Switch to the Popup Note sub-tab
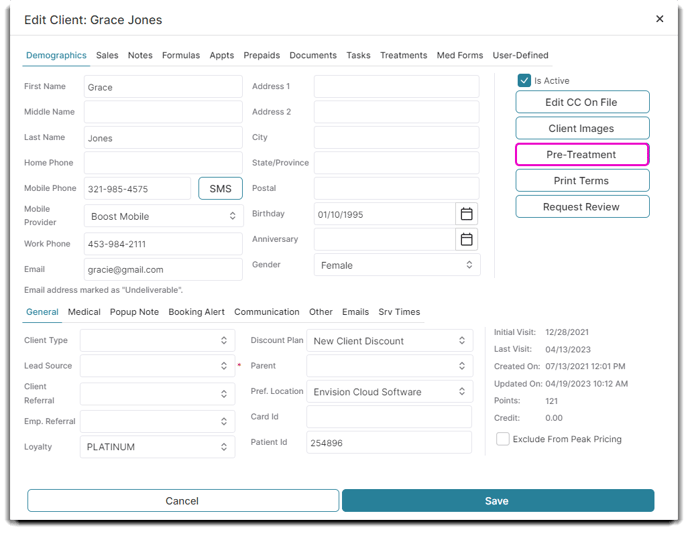688x540 pixels. click(x=134, y=312)
